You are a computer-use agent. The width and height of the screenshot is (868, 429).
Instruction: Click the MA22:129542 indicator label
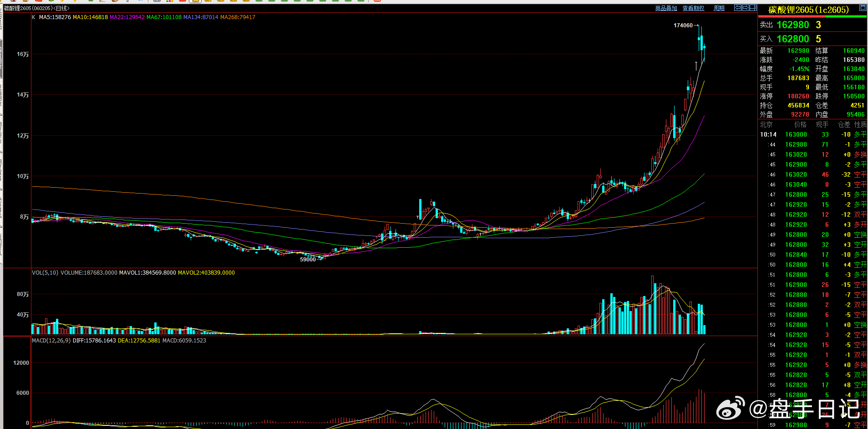click(x=127, y=17)
